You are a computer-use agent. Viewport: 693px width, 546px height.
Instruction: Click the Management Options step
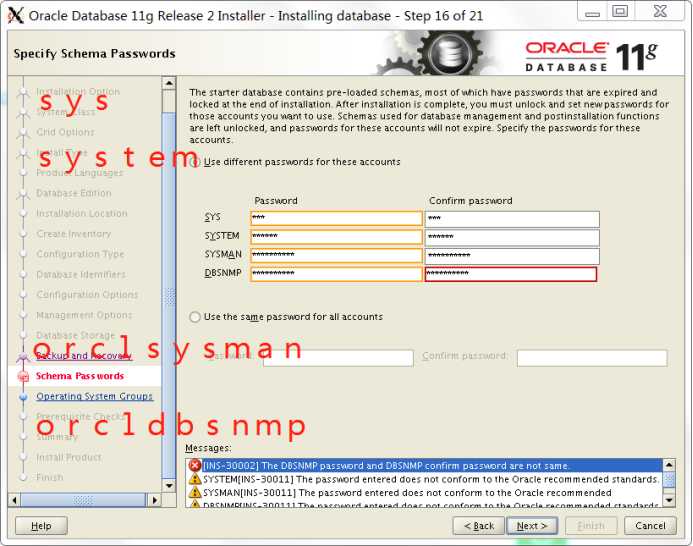pos(84,315)
